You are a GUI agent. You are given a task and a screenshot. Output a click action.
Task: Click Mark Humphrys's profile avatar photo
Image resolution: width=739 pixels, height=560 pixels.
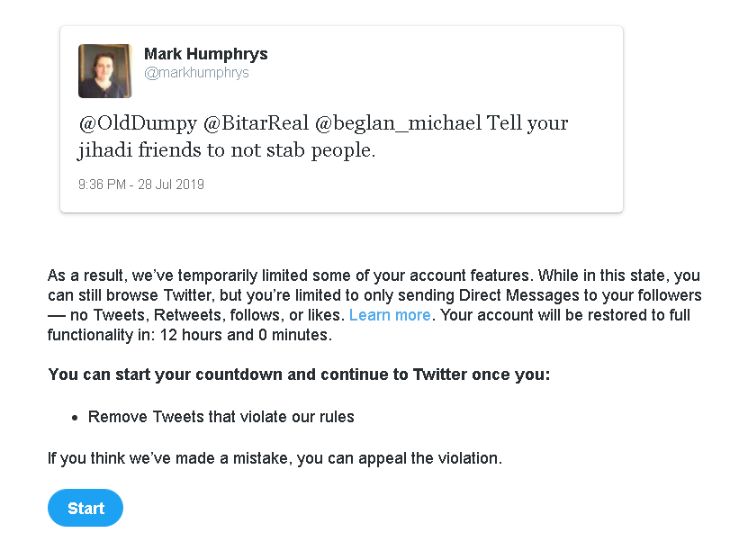click(x=105, y=71)
